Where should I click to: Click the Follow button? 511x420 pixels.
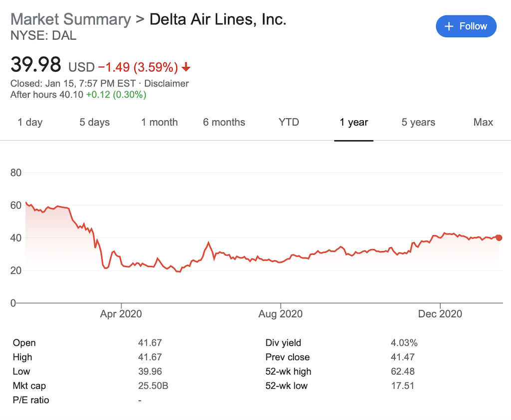point(466,26)
